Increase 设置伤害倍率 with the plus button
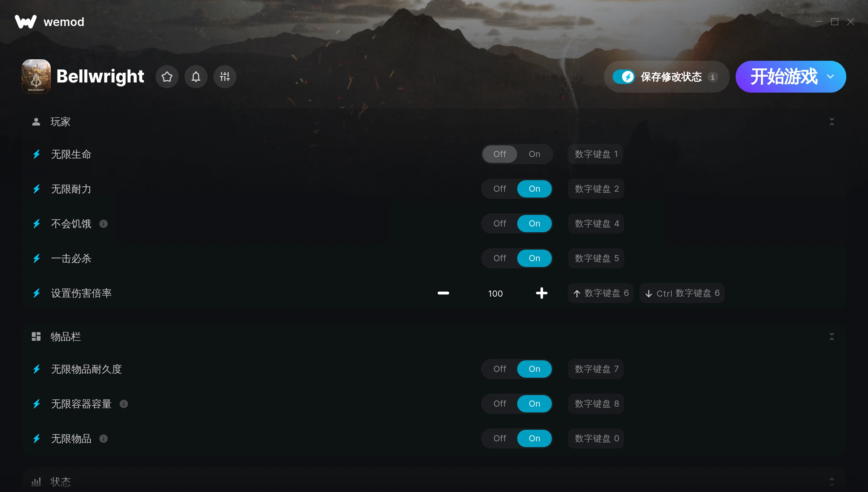This screenshot has width=868, height=492. click(541, 293)
